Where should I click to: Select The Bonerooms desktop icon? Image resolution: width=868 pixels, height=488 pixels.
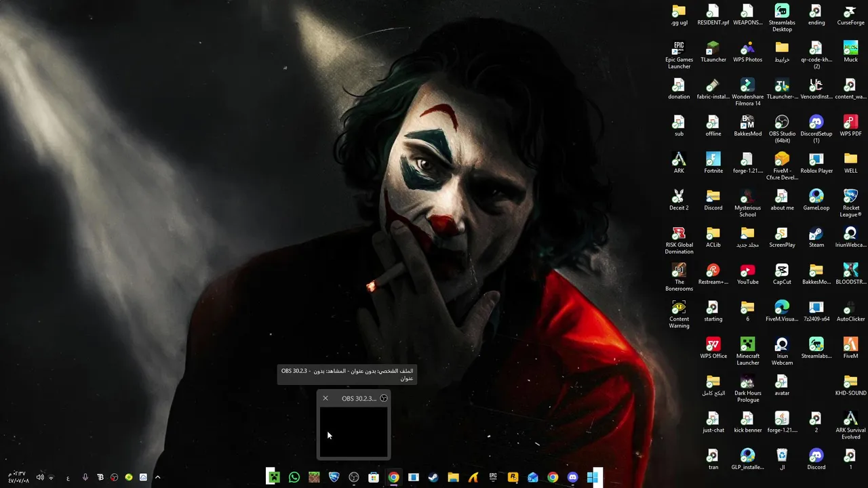679,278
